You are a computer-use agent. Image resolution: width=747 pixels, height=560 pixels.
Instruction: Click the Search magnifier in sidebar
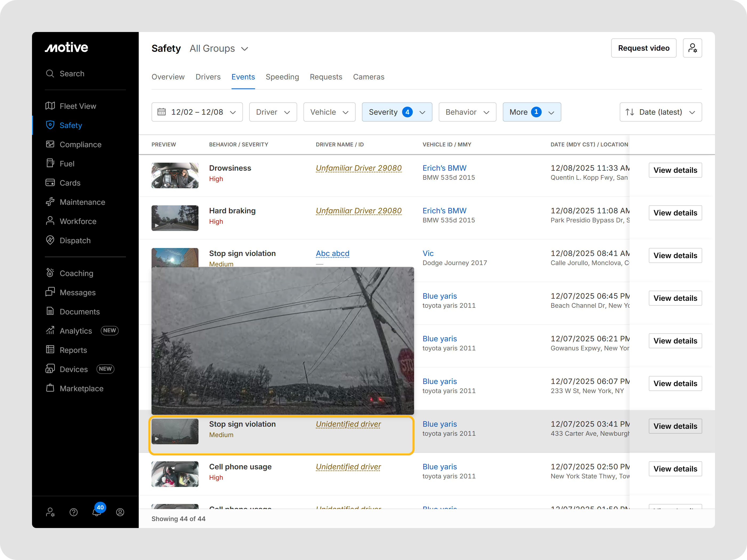coord(50,74)
